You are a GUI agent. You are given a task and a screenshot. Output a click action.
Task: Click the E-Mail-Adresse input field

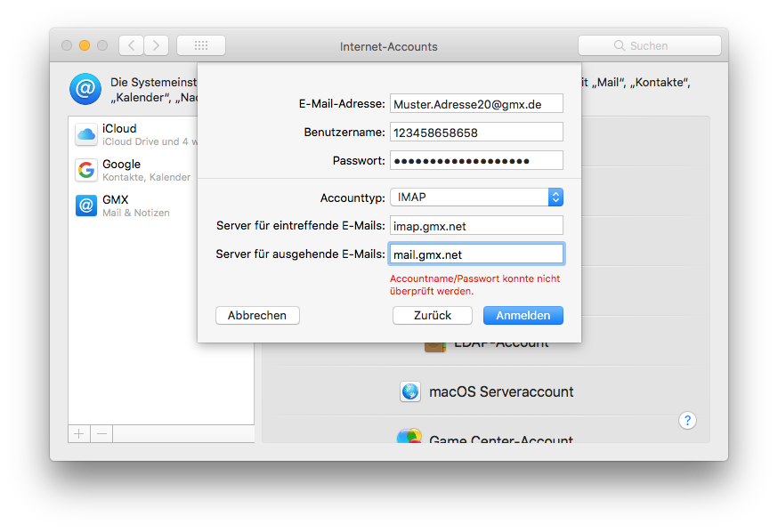click(x=476, y=103)
